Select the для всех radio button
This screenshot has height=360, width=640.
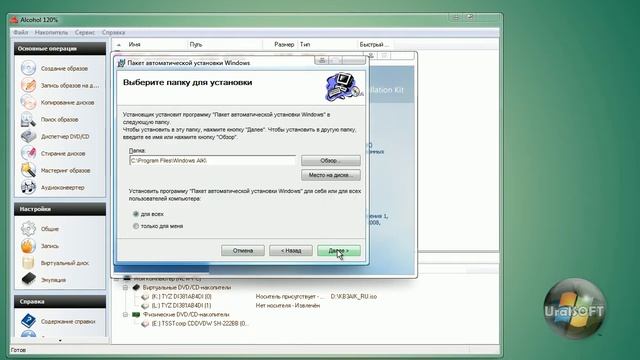pyautogui.click(x=136, y=214)
